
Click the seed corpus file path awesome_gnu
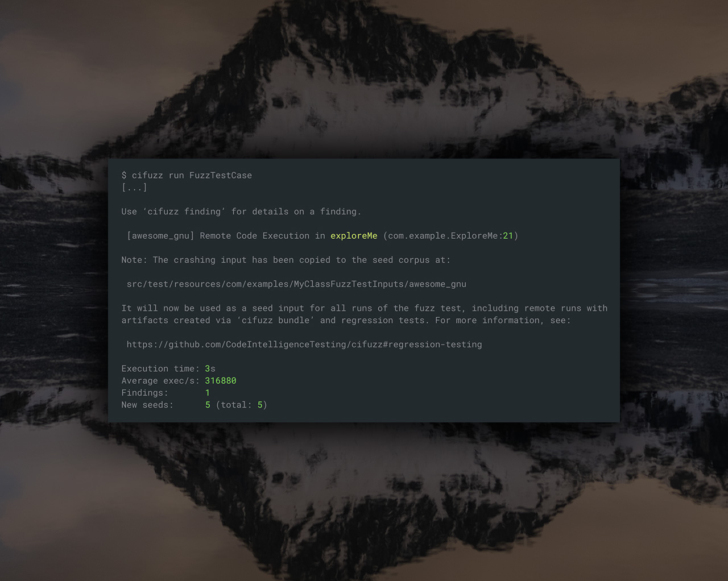[296, 284]
